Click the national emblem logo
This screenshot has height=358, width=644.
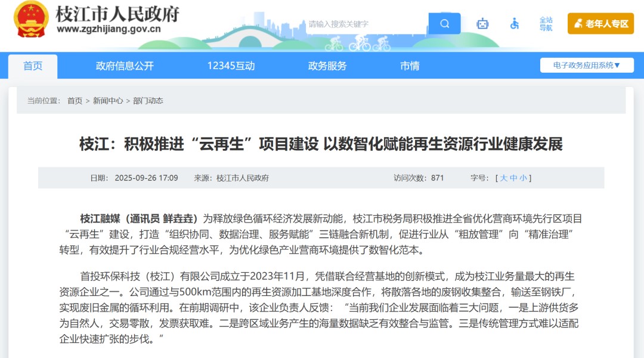(x=31, y=20)
